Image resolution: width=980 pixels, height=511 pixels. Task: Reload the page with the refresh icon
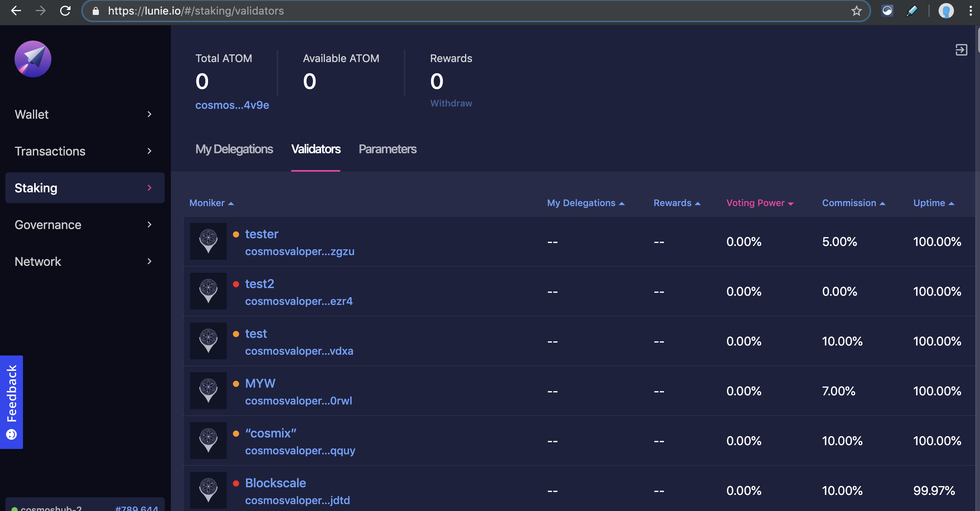pos(66,11)
